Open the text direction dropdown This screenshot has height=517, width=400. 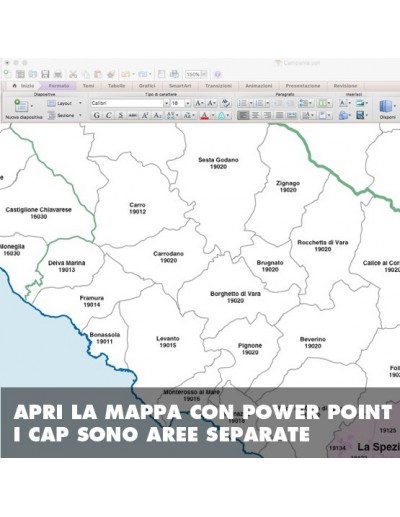click(x=313, y=115)
